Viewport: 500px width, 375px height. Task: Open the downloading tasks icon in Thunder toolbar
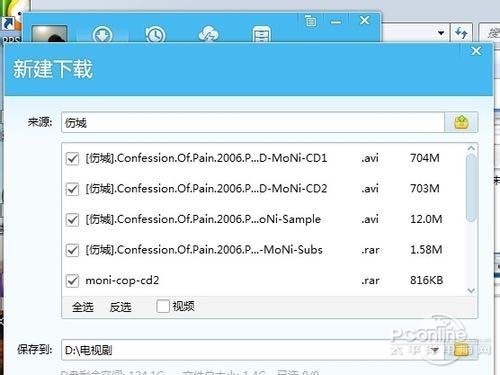[102, 35]
